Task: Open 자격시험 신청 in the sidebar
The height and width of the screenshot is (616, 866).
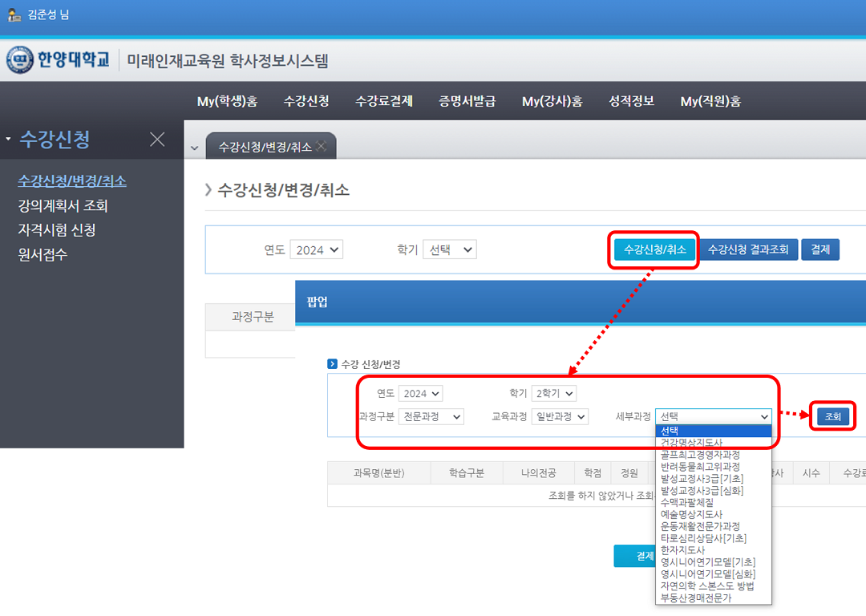Action: 57,230
